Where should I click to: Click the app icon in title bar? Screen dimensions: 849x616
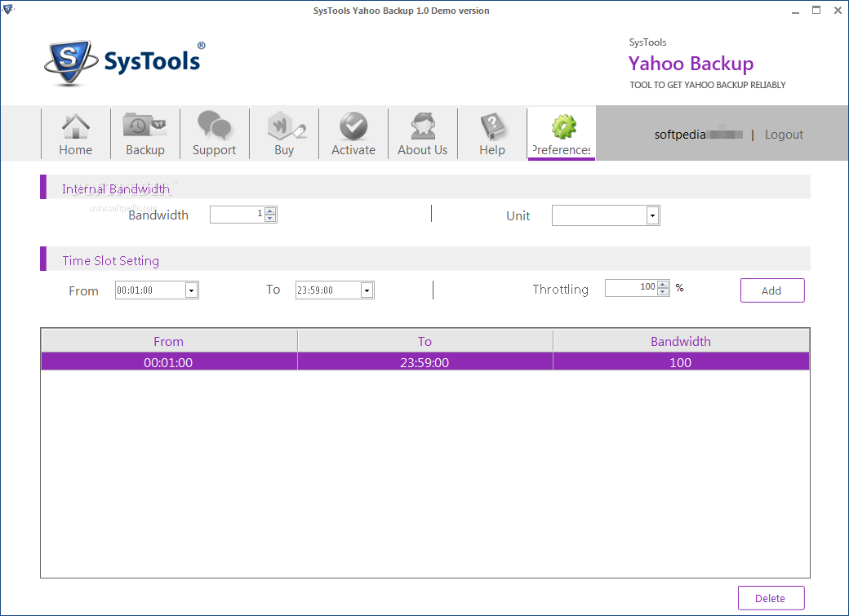coord(7,9)
